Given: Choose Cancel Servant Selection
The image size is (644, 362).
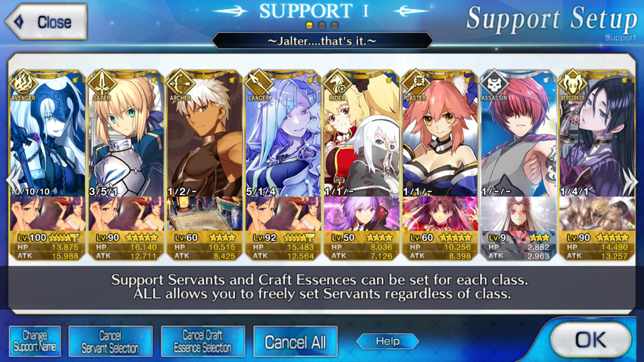Looking at the screenshot, I should (x=110, y=341).
